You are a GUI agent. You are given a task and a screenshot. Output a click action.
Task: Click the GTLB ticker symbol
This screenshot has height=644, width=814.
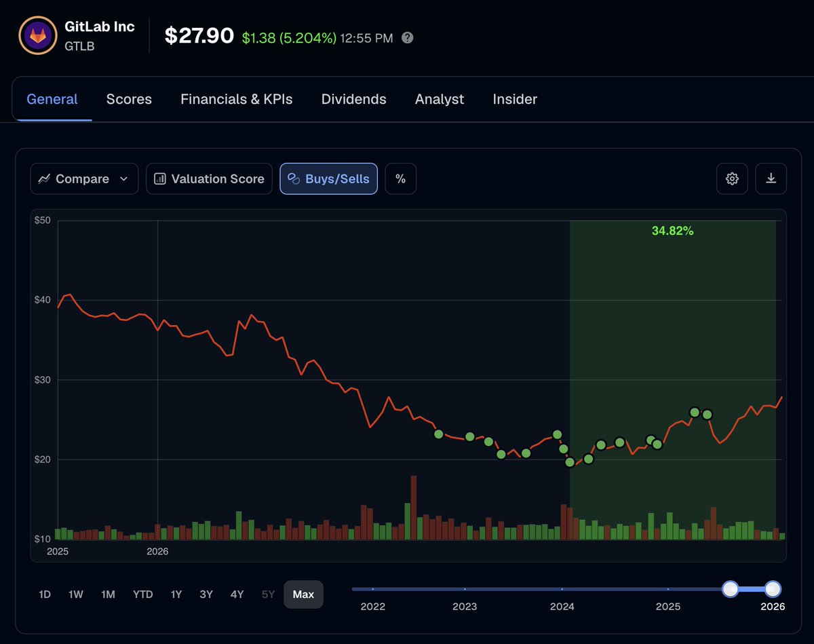tap(79, 46)
